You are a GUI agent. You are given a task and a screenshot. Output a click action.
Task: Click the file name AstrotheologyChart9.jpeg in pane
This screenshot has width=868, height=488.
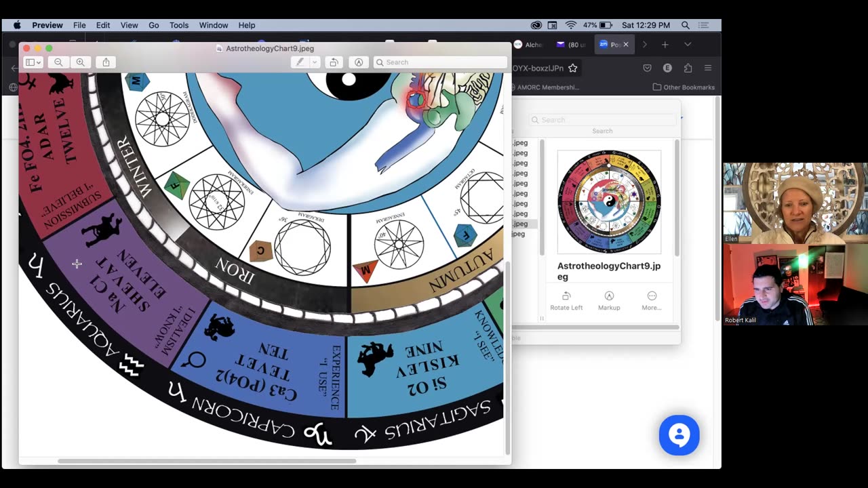[609, 271]
